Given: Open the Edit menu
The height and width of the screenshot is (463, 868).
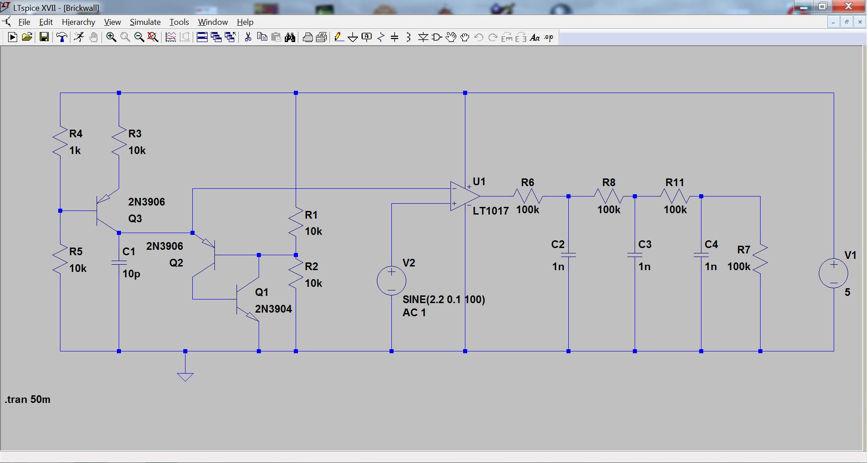Looking at the screenshot, I should (x=46, y=22).
